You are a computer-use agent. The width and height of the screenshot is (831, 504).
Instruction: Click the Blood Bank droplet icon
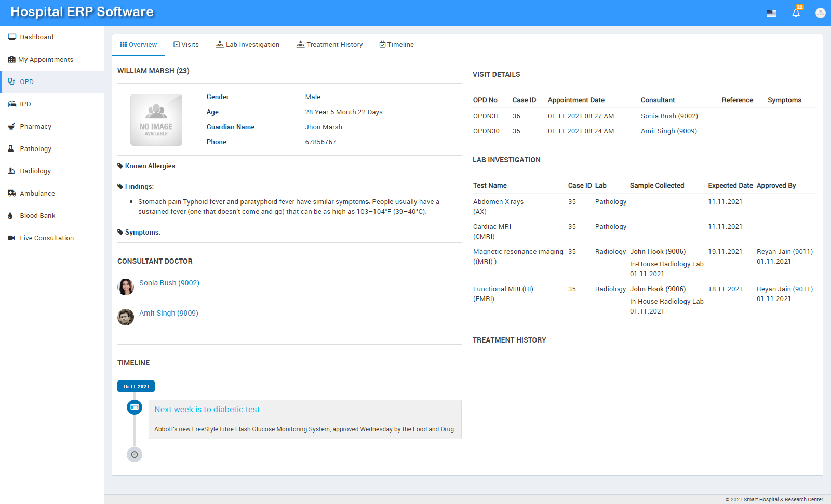[x=10, y=215]
